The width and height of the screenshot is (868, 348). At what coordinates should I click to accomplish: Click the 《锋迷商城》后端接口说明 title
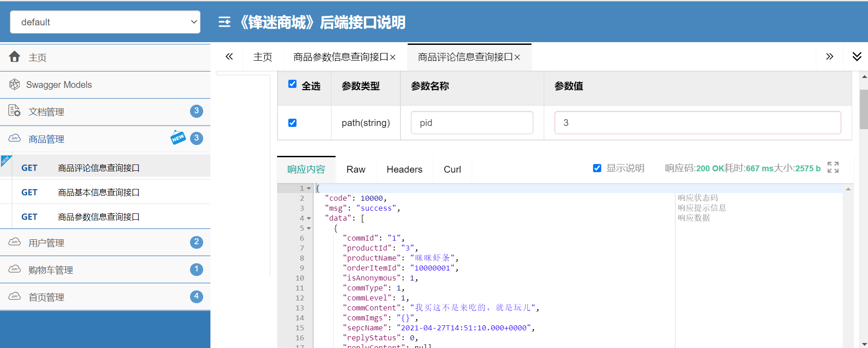(x=322, y=22)
